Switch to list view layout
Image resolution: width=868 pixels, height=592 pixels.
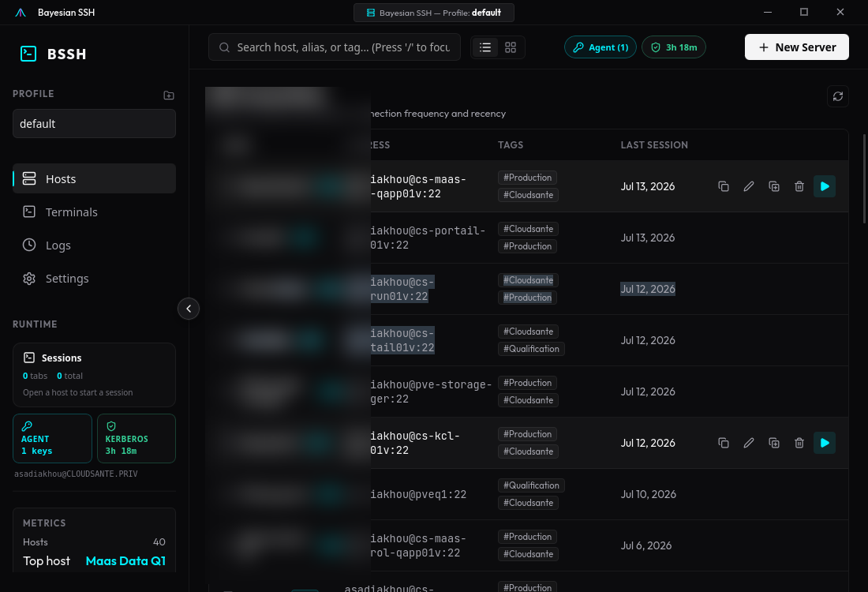pos(485,47)
